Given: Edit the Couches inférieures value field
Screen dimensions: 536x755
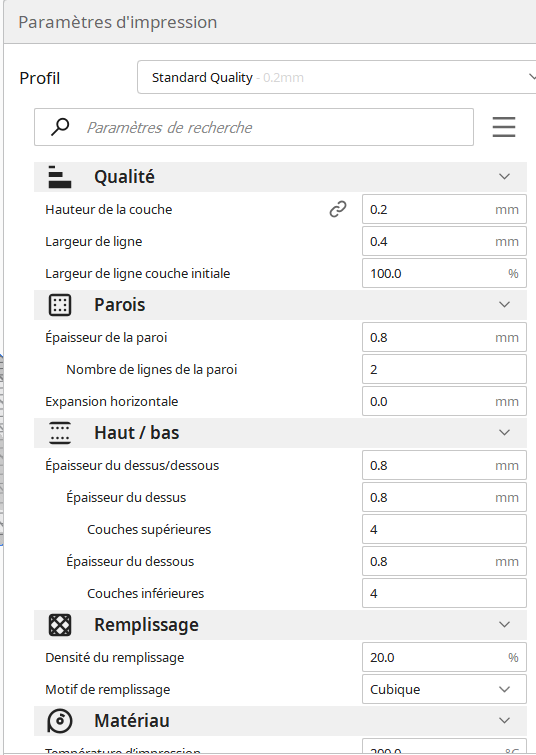Looking at the screenshot, I should point(444,593).
